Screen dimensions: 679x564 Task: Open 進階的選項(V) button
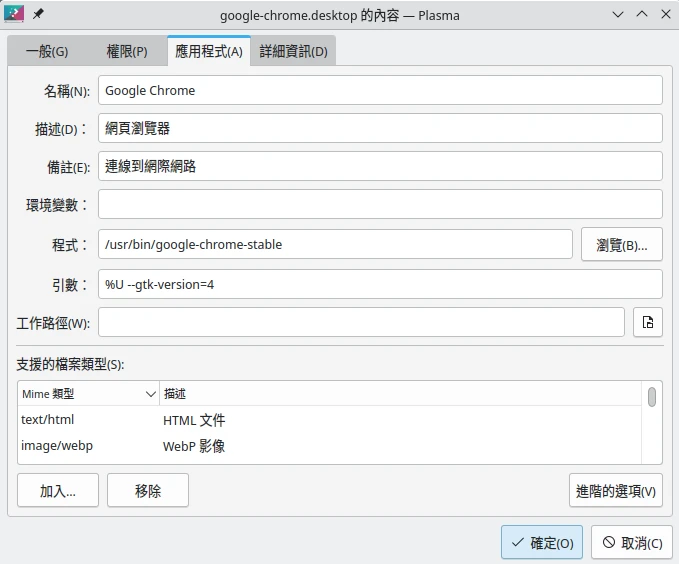(x=616, y=490)
